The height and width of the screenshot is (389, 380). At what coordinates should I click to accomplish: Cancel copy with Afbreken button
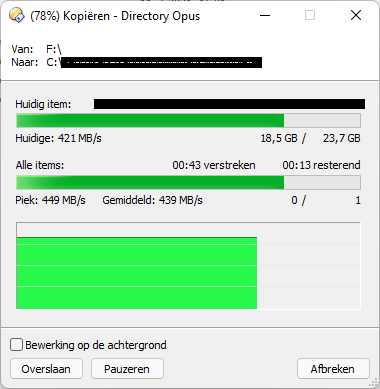(333, 369)
